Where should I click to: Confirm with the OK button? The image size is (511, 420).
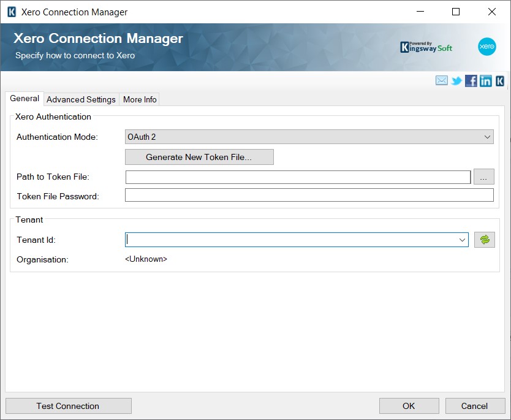(x=409, y=406)
